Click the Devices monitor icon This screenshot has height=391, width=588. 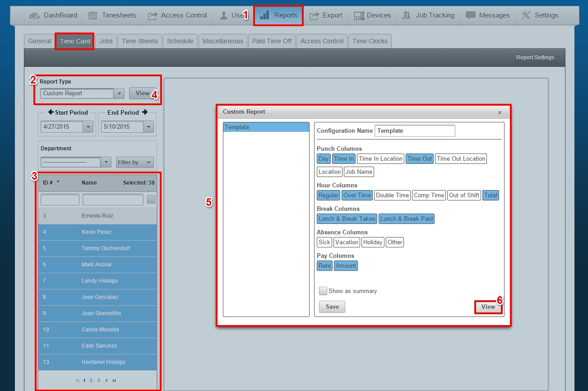coord(359,16)
